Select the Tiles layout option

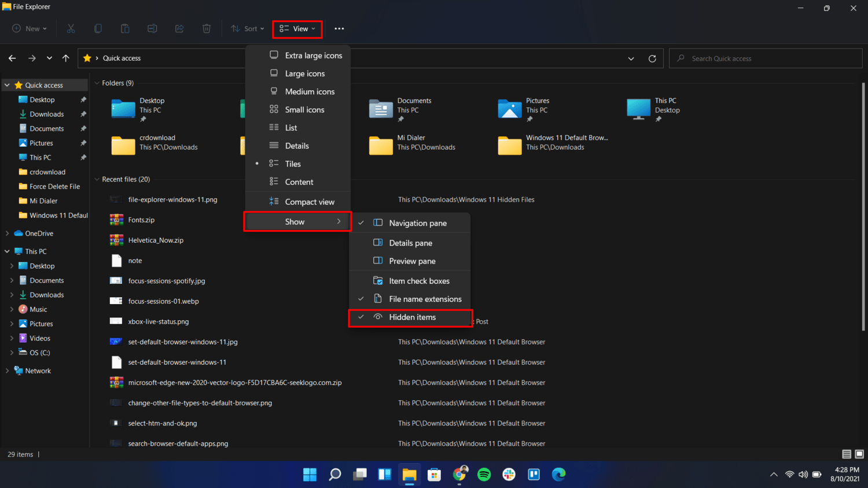click(293, 164)
